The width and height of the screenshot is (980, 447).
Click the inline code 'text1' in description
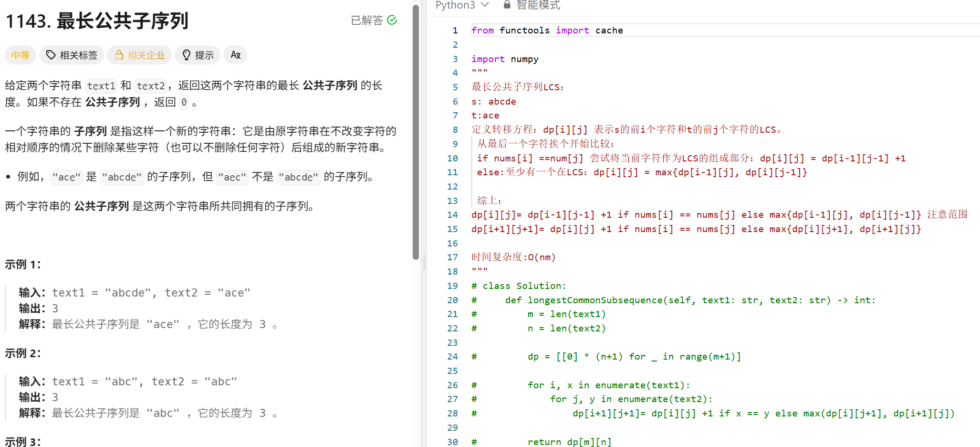pyautogui.click(x=101, y=85)
